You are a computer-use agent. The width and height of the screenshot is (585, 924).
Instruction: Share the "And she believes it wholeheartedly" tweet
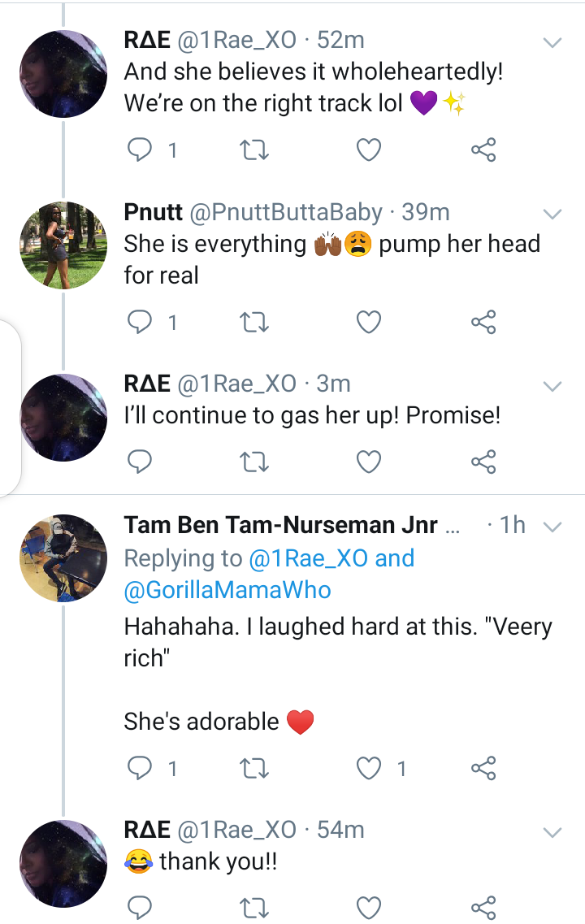coord(483,150)
